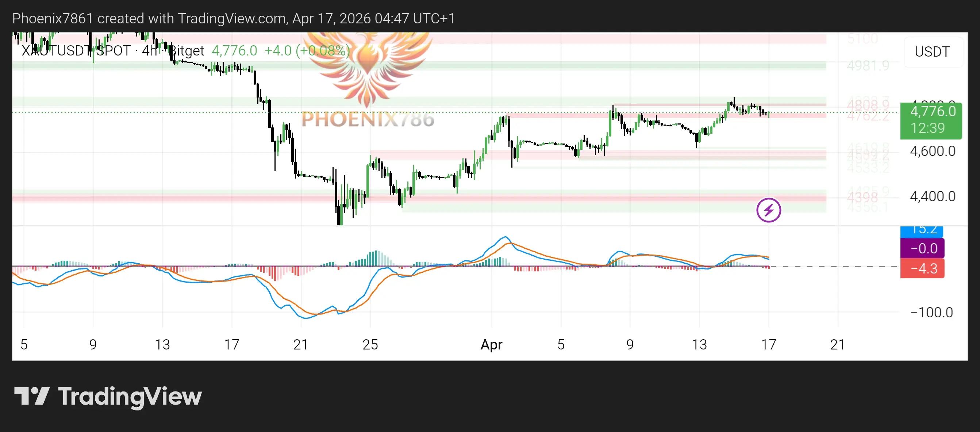
Task: Click the first 17 date label on time axis
Action: point(231,344)
